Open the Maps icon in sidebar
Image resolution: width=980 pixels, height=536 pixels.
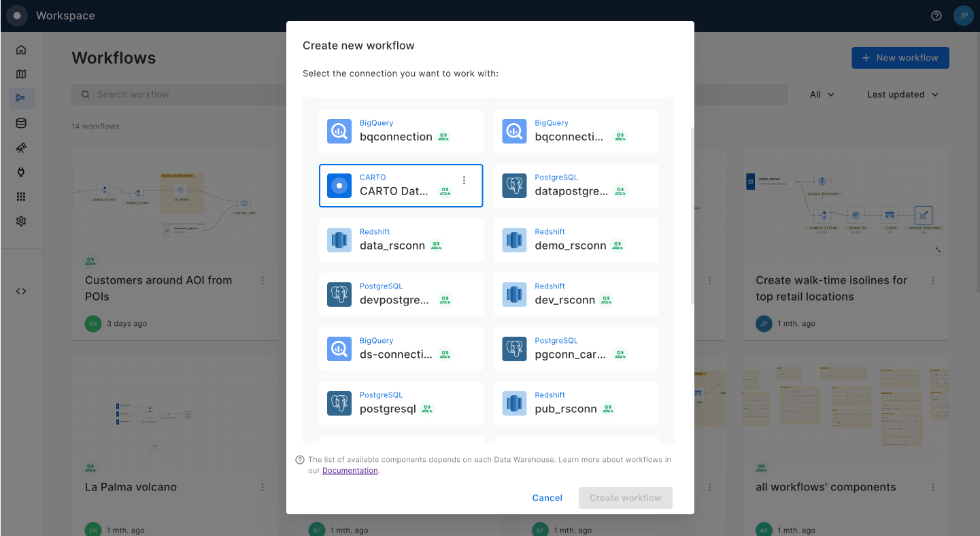pyautogui.click(x=21, y=74)
